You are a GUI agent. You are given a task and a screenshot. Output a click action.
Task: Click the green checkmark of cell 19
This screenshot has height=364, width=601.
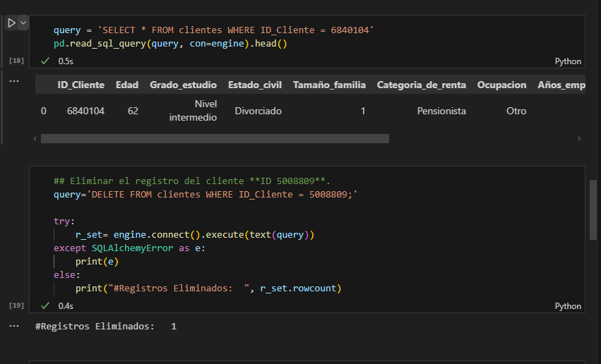[45, 305]
